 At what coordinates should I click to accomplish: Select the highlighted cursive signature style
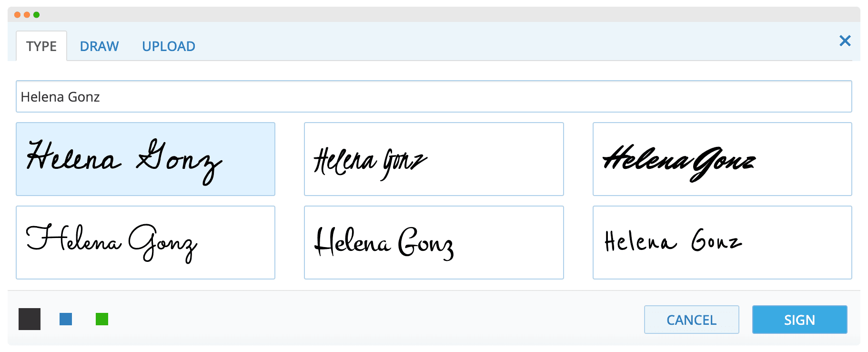tap(145, 159)
